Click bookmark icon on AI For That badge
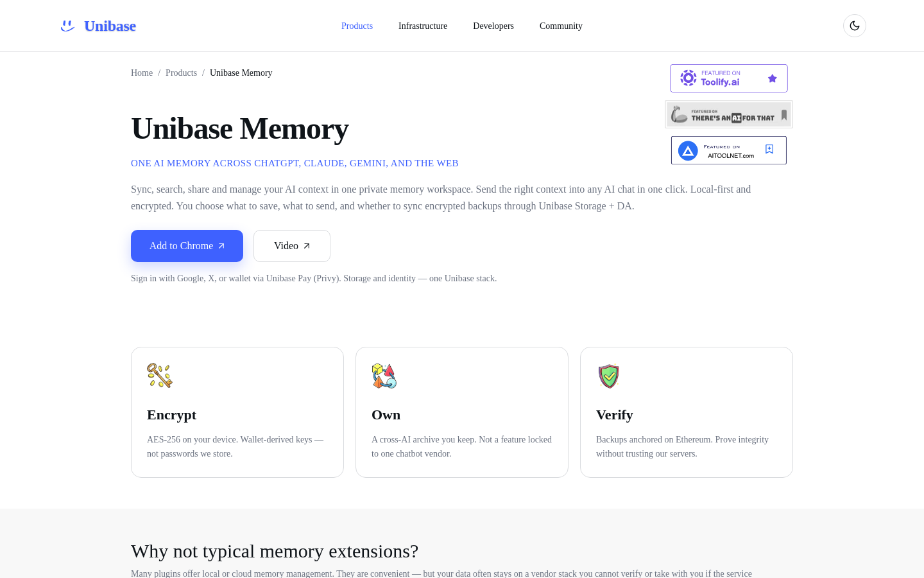The height and width of the screenshot is (578, 924). 784,115
